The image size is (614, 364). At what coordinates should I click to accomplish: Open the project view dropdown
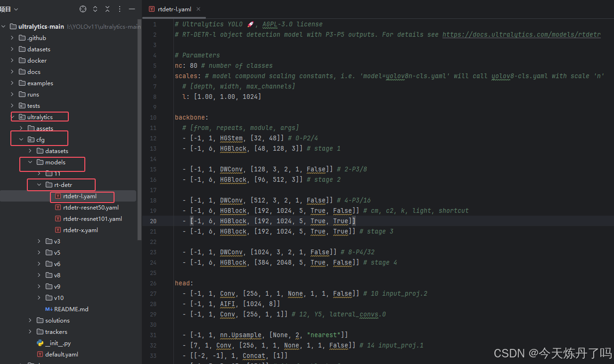click(x=9, y=9)
